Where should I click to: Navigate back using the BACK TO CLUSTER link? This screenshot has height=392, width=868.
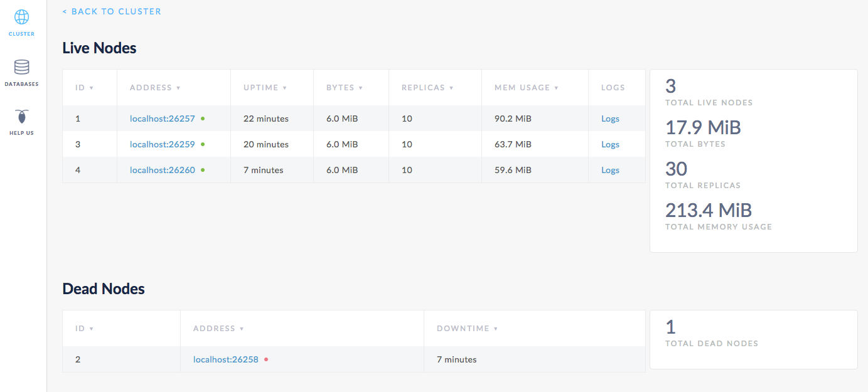112,11
